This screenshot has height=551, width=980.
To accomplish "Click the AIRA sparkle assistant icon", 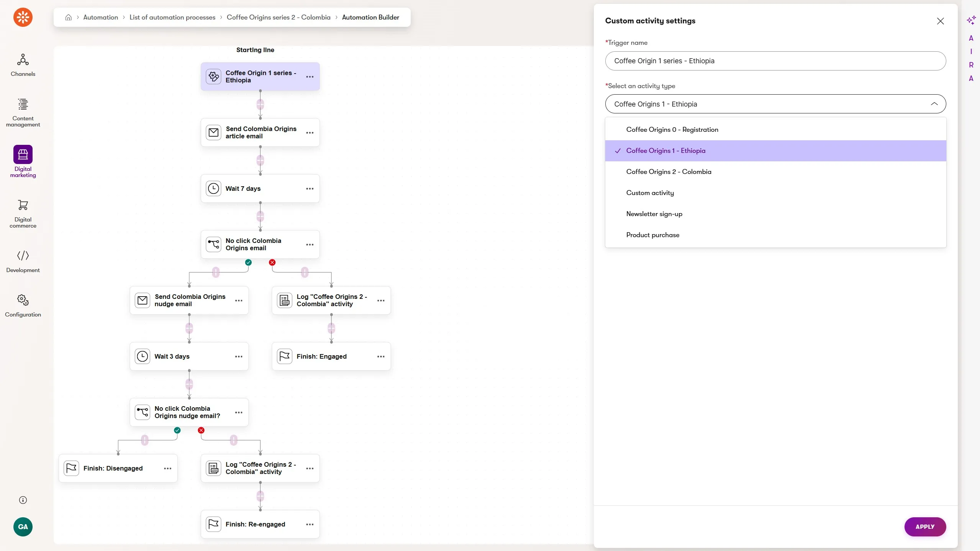I will tap(971, 20).
